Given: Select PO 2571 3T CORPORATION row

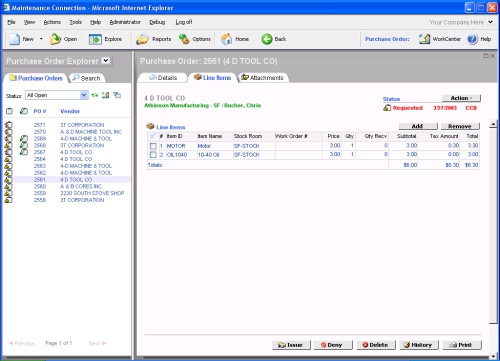Looking at the screenshot, I should (67, 125).
